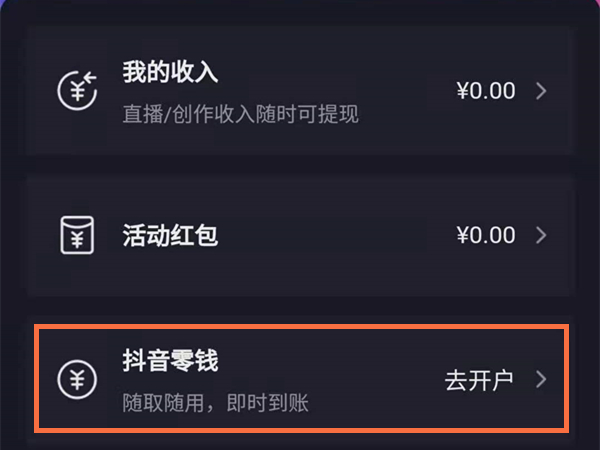The image size is (600, 450).
Task: Click the 去开户 link
Action: pos(478,380)
